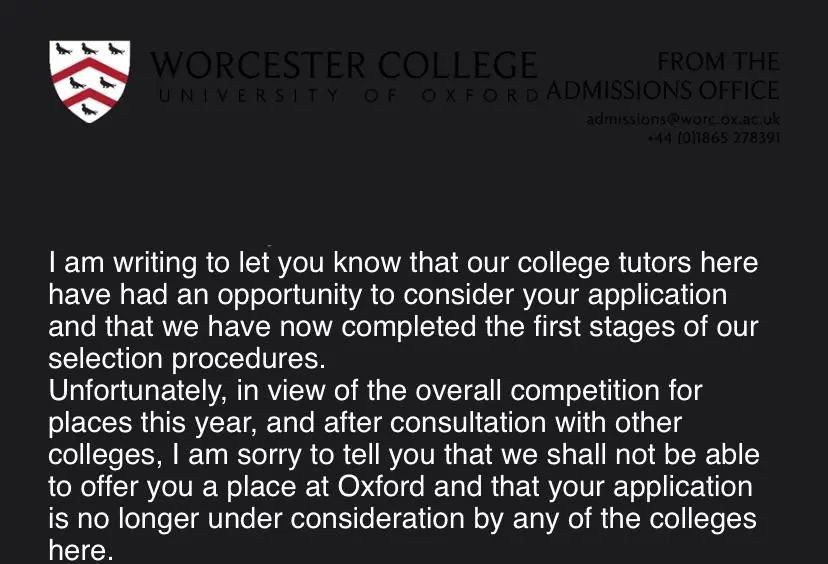This screenshot has width=828, height=564.
Task: Click the +44 (0)1865 278391 phone number
Action: click(x=714, y=138)
